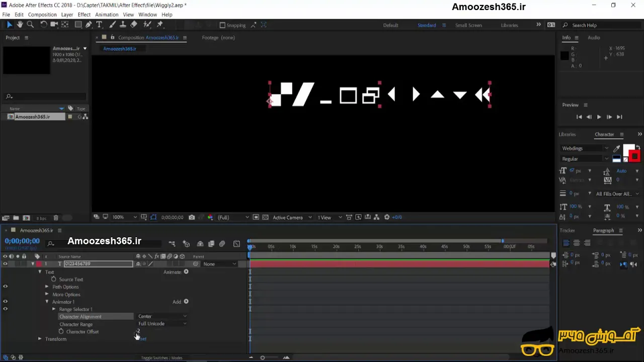Image resolution: width=644 pixels, height=362 pixels.
Task: Toggle Source Text stopwatch
Action: tap(54, 279)
